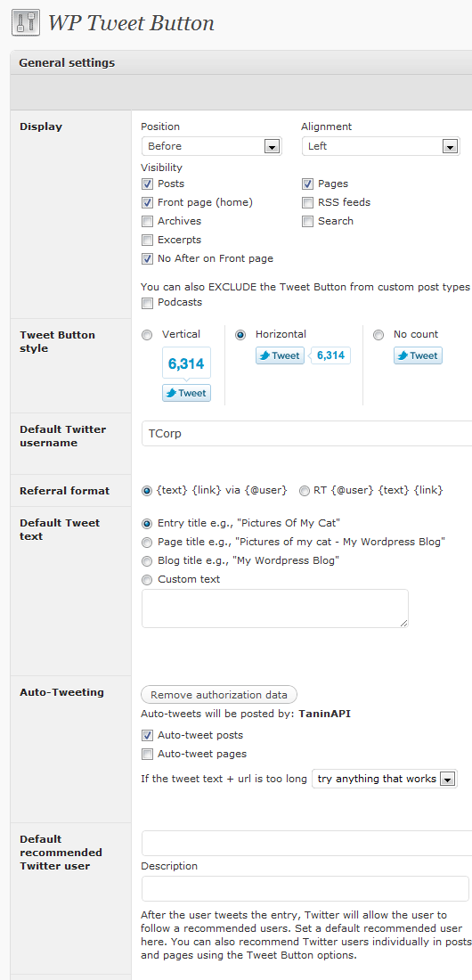
Task: Choose the RT {@user} referral format
Action: pyautogui.click(x=305, y=491)
